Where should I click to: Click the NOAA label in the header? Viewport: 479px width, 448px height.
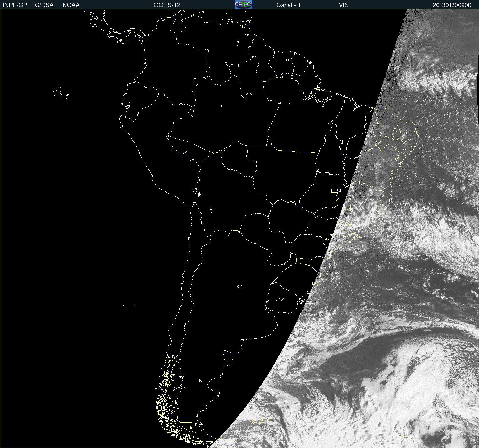(71, 5)
